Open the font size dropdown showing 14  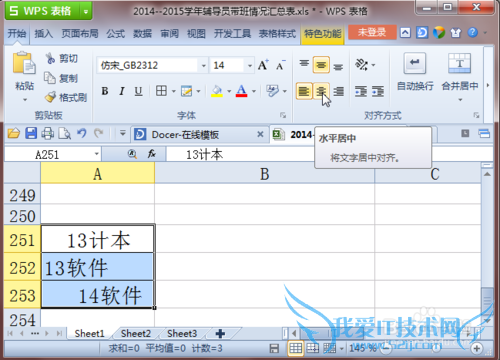click(x=250, y=65)
